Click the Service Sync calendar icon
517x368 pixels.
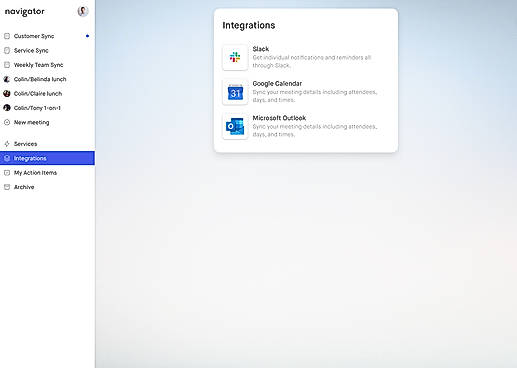[7, 50]
